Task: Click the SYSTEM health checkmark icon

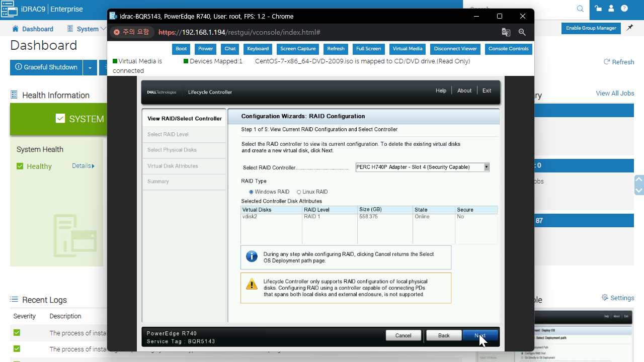Action: (x=60, y=119)
